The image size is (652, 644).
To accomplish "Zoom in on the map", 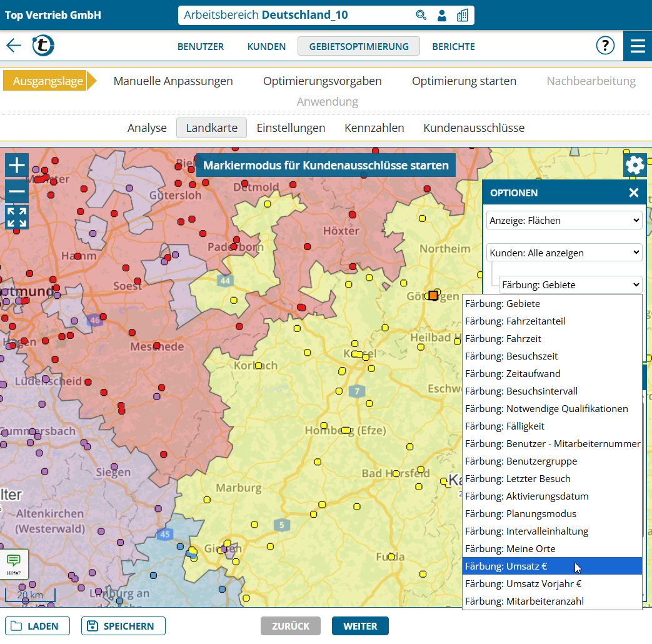I will 17,166.
